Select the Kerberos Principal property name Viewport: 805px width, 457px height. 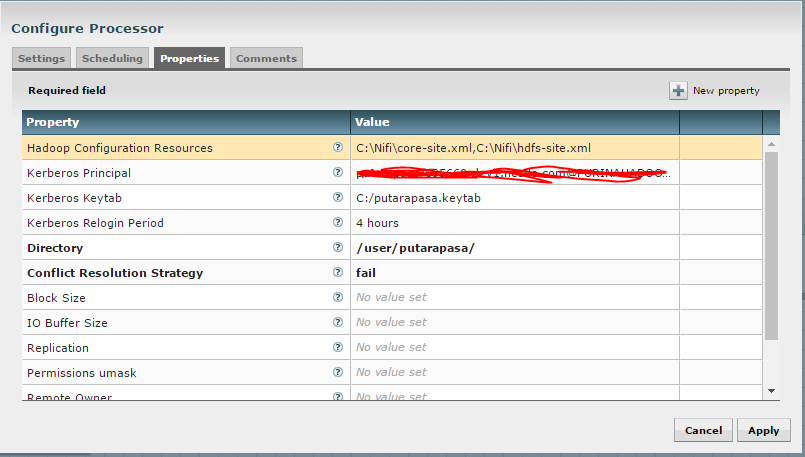[x=79, y=173]
